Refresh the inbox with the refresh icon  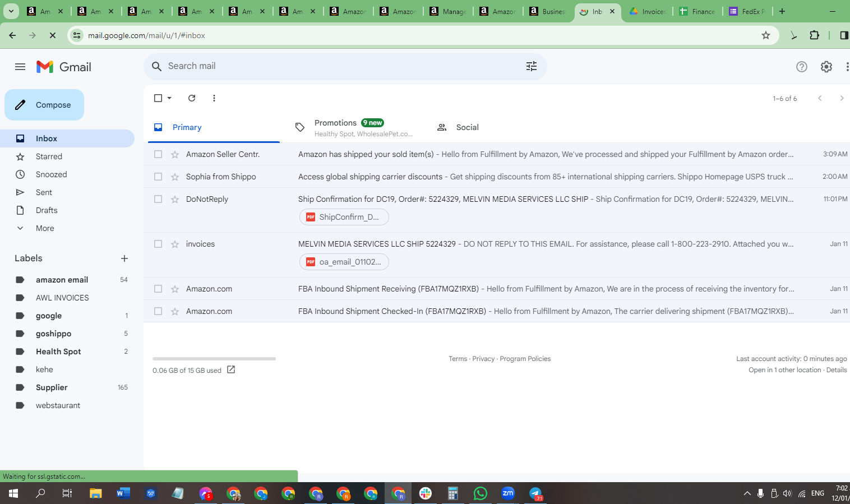[192, 98]
